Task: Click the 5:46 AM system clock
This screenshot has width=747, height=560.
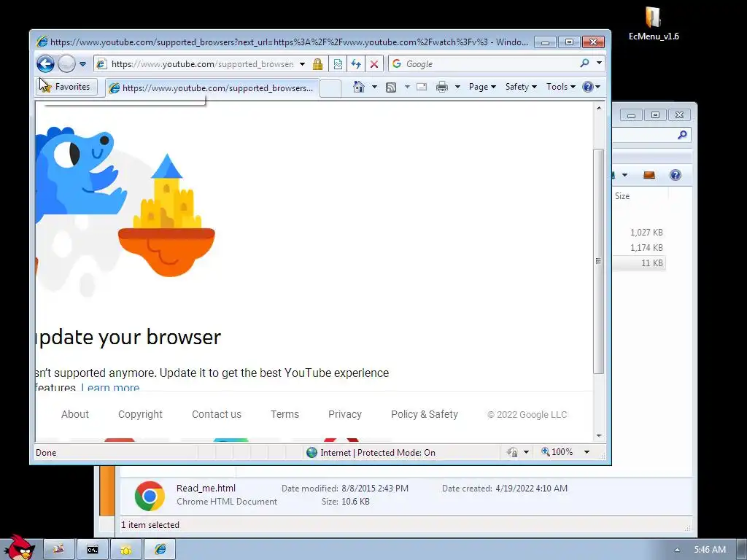Action: [x=710, y=550]
